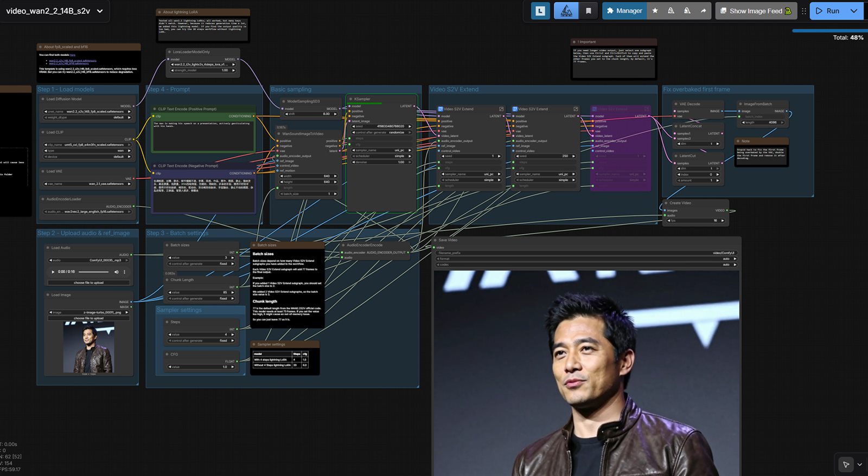Click choose file to upload in Load Audio
The width and height of the screenshot is (868, 476).
[88, 282]
